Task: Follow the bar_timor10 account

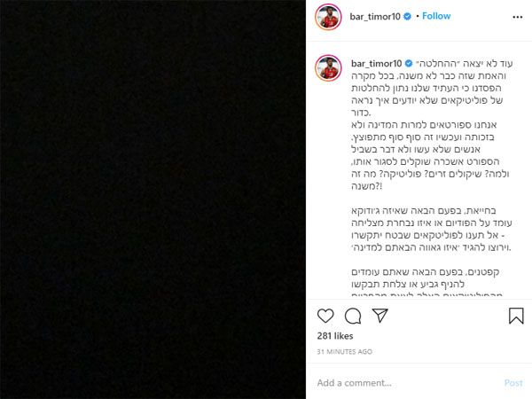Action: 436,16
